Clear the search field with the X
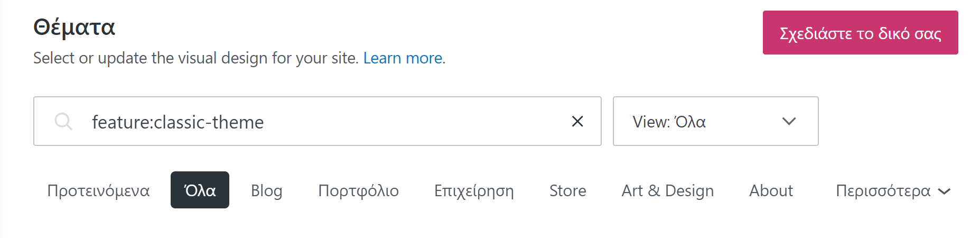980x238 pixels. coord(577,122)
